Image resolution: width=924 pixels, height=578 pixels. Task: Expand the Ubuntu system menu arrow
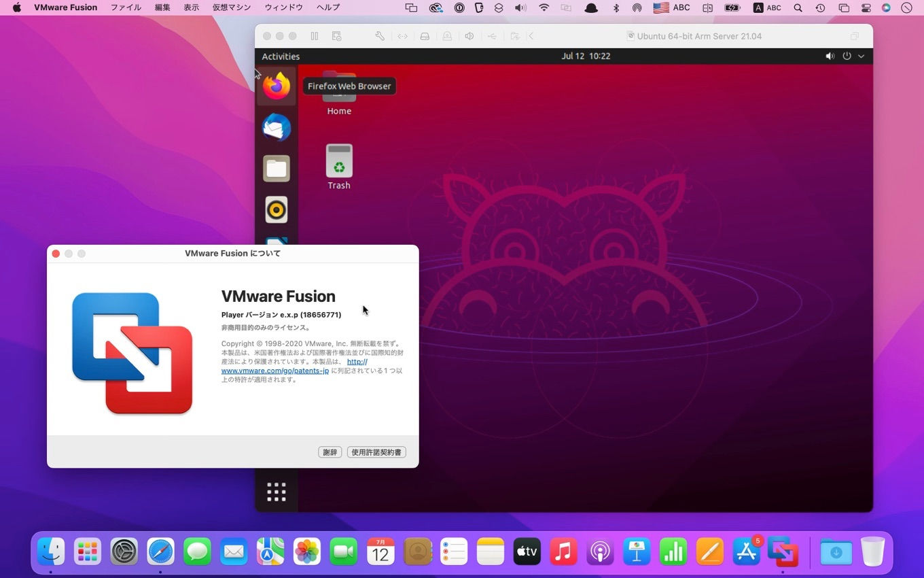coord(861,56)
